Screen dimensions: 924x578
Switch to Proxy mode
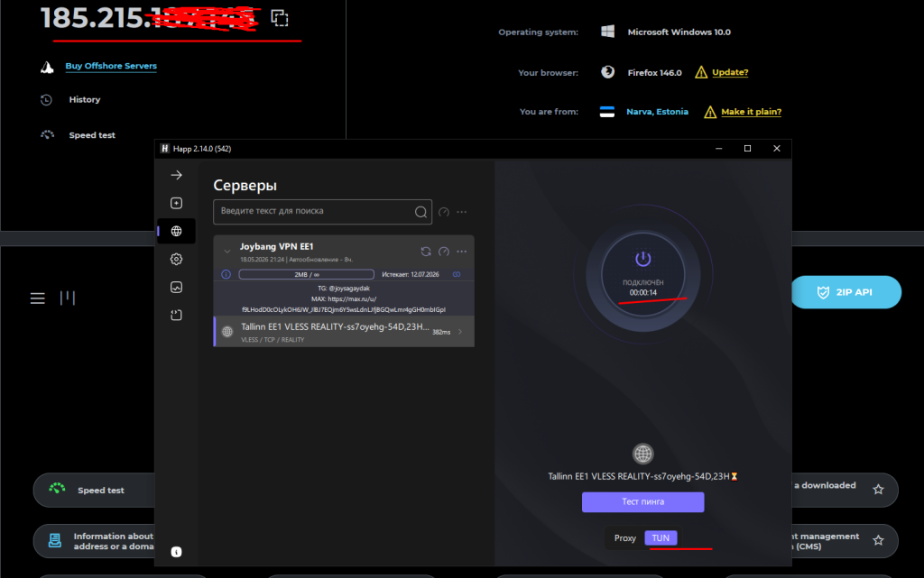coord(624,538)
